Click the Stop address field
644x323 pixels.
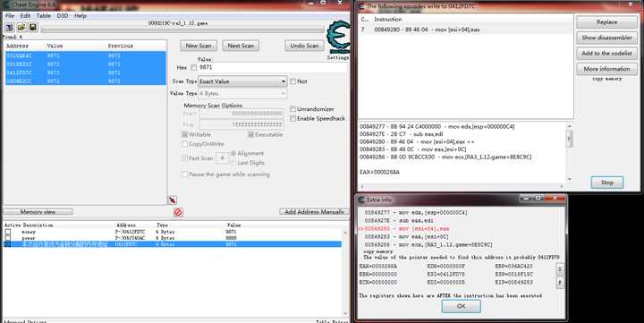[x=241, y=124]
